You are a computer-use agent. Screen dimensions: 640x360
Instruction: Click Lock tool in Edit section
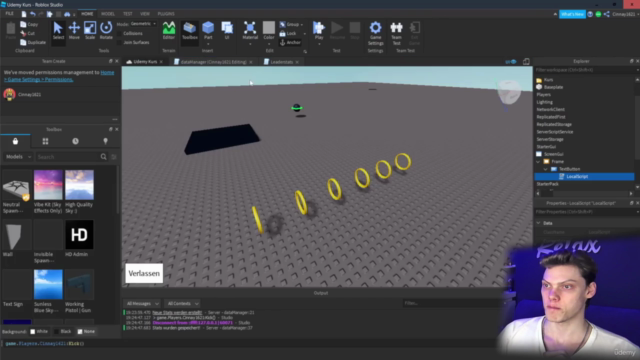(288, 33)
